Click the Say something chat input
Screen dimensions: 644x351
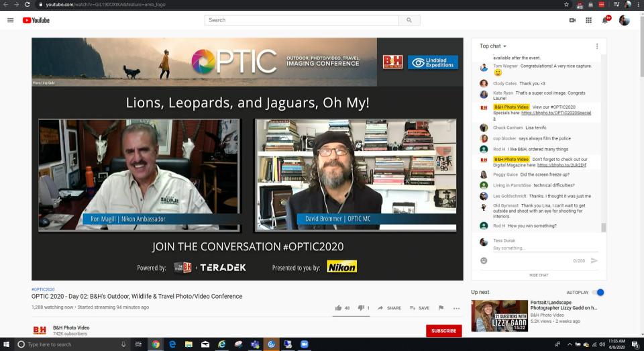click(x=545, y=248)
